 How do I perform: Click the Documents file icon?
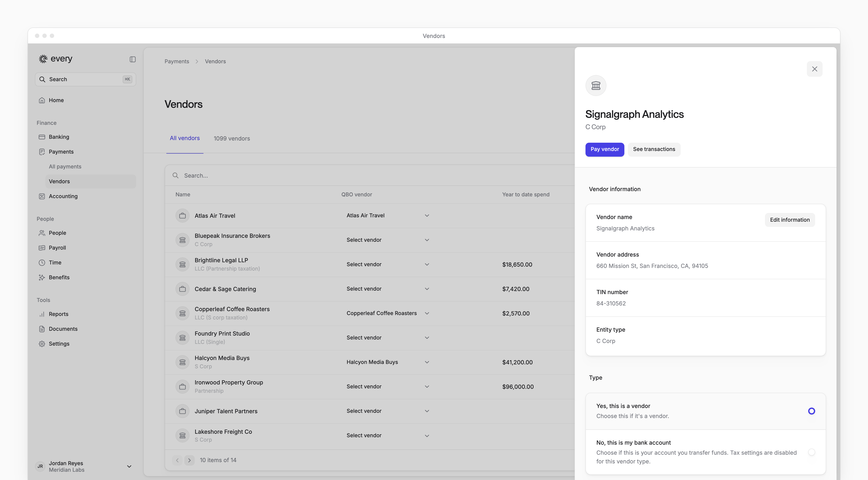[x=42, y=329]
